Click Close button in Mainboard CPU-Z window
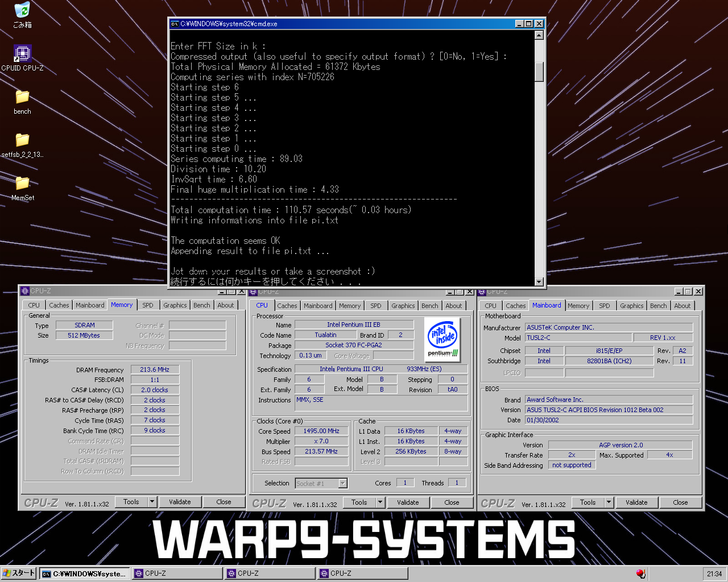 tap(680, 502)
